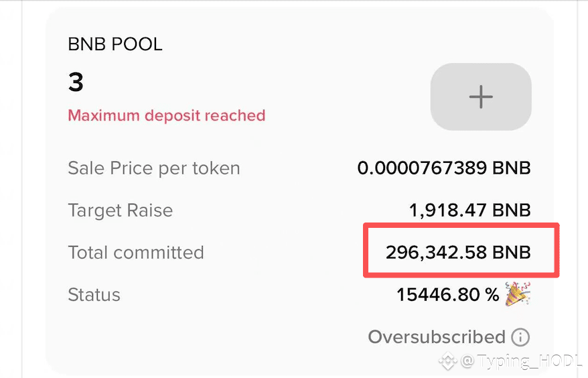Click the Maximum deposit reached warning
The height and width of the screenshot is (378, 588).
point(167,115)
